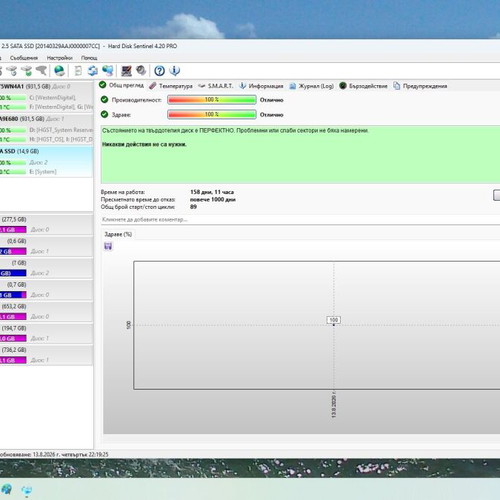Image resolution: width=500 pixels, height=500 pixels.
Task: Open the Температура tab
Action: [171, 86]
